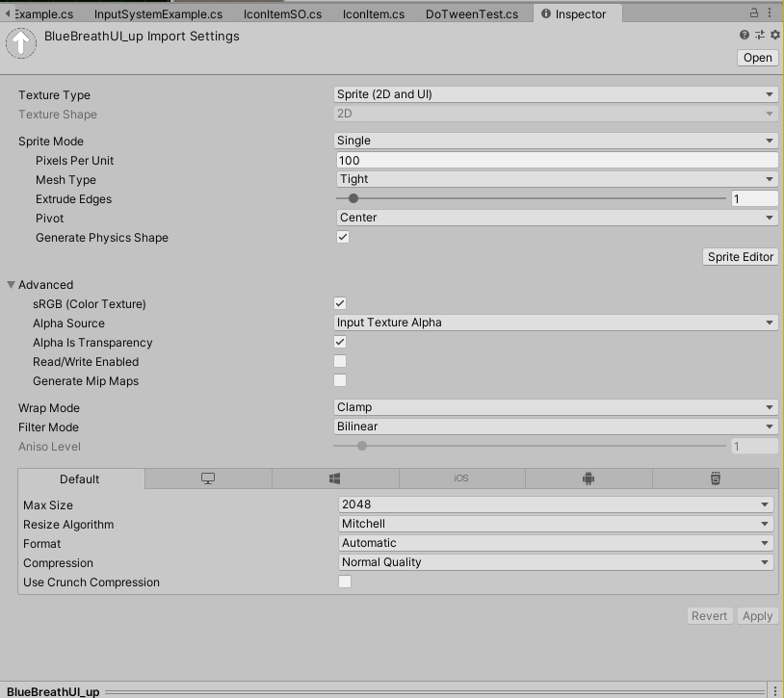The width and height of the screenshot is (784, 698).
Task: Click the Sprite Editor button
Action: 740,256
